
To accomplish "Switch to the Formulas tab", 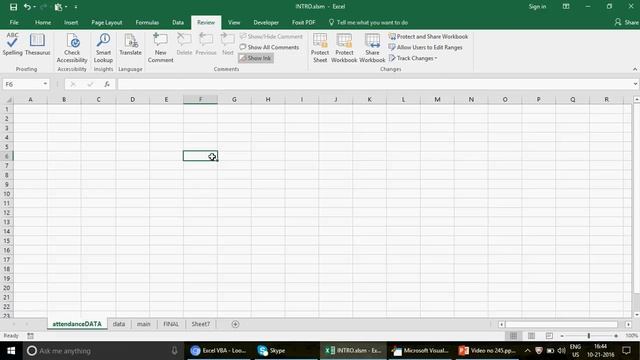I will 147,22.
